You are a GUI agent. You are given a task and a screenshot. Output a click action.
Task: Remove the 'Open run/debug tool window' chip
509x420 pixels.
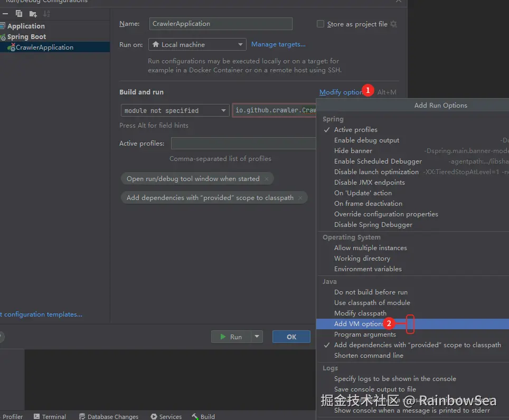pos(267,179)
